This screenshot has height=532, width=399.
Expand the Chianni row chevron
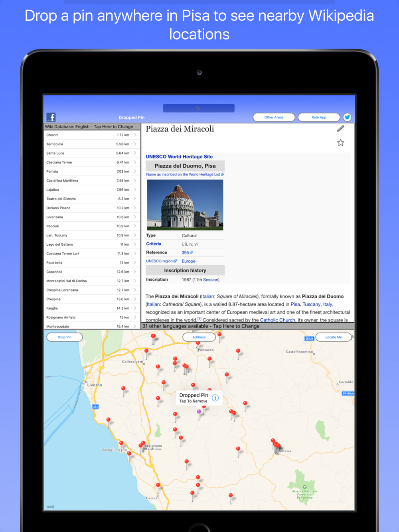coord(135,135)
